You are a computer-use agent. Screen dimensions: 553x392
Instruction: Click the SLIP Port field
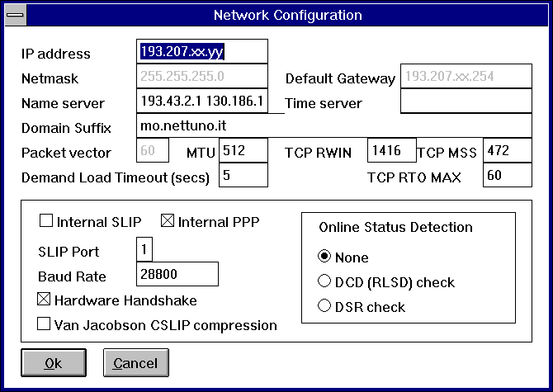click(x=144, y=249)
